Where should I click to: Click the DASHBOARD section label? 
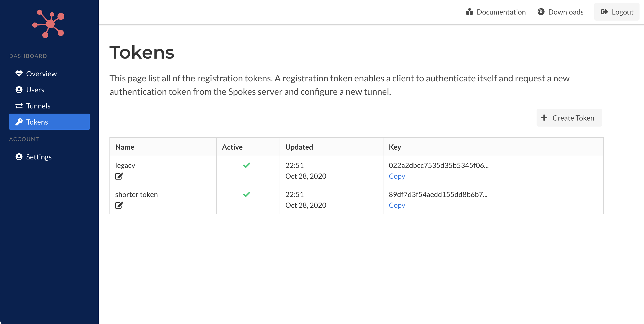point(28,56)
